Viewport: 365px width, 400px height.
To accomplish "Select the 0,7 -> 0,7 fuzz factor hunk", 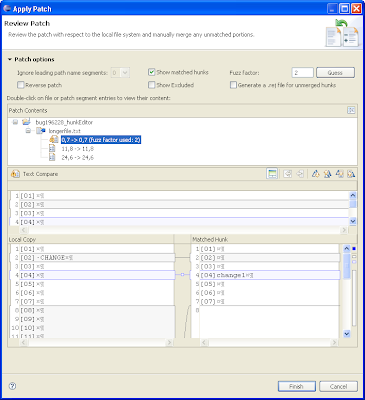I will click(101, 140).
